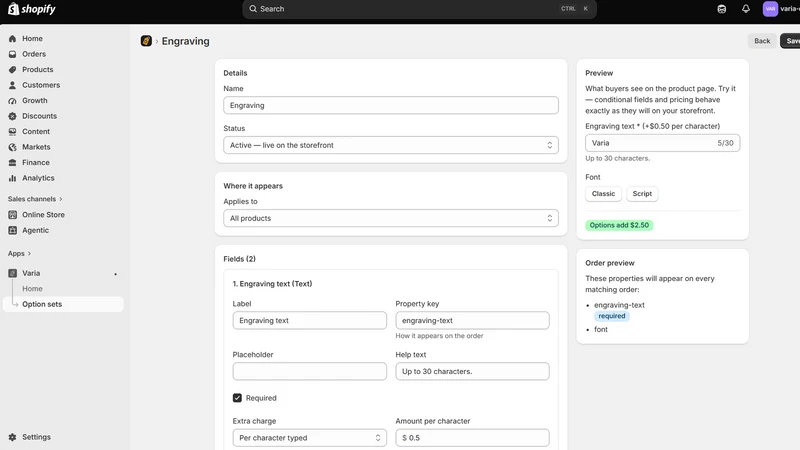This screenshot has height=450, width=800.
Task: Open the Extra charge dropdown
Action: click(310, 438)
